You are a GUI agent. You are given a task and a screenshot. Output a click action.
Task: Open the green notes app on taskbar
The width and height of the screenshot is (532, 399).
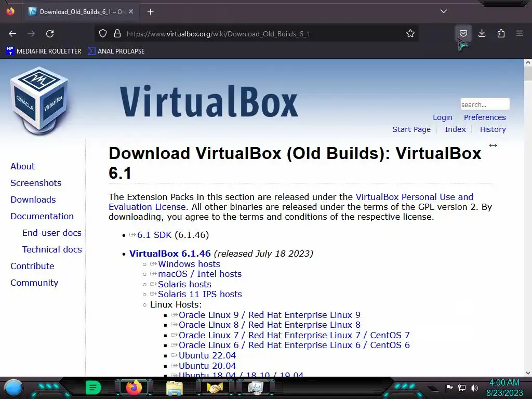coord(93,388)
